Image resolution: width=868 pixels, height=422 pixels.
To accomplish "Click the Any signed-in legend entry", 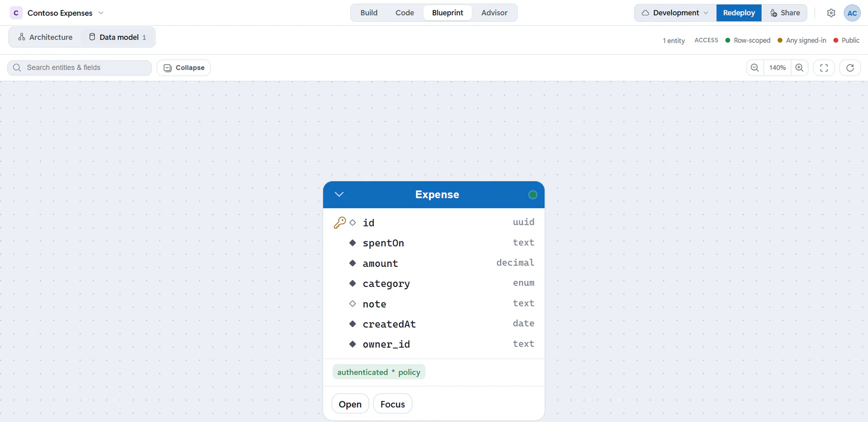I will [802, 40].
